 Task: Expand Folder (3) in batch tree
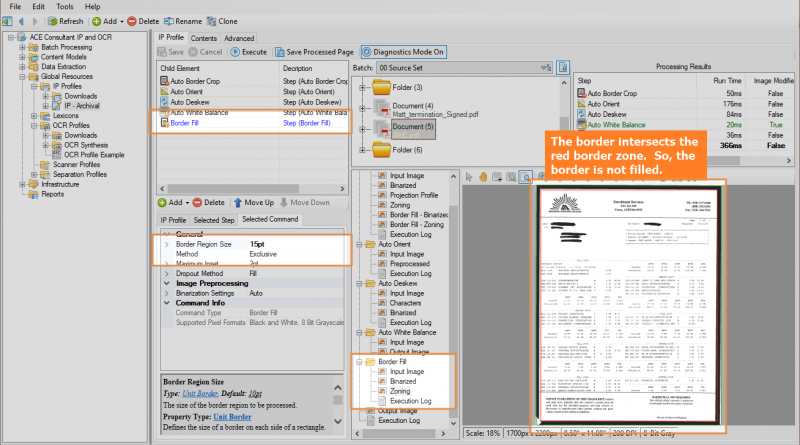363,88
